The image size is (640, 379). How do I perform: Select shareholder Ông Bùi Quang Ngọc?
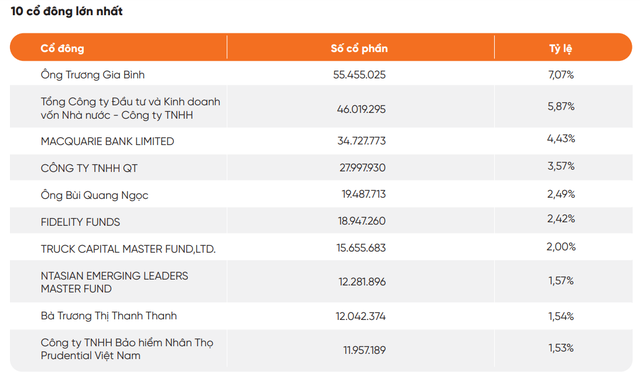coord(94,195)
